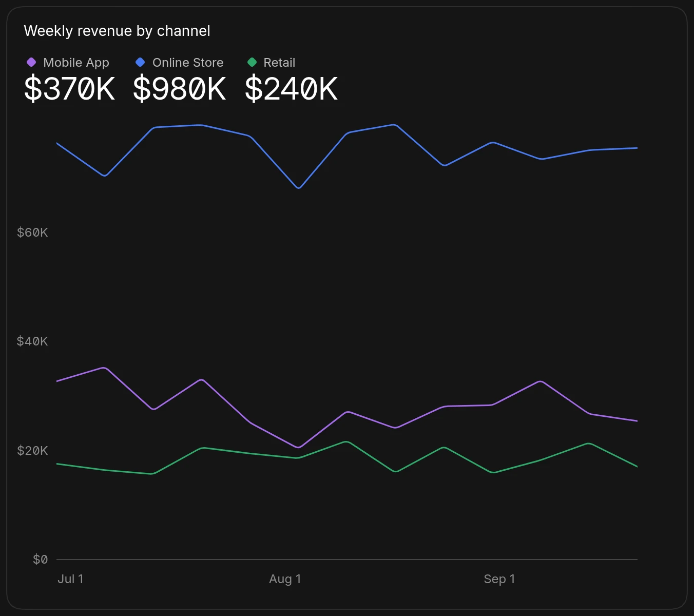
Task: Click the $0 y-axis label
Action: [x=41, y=560]
